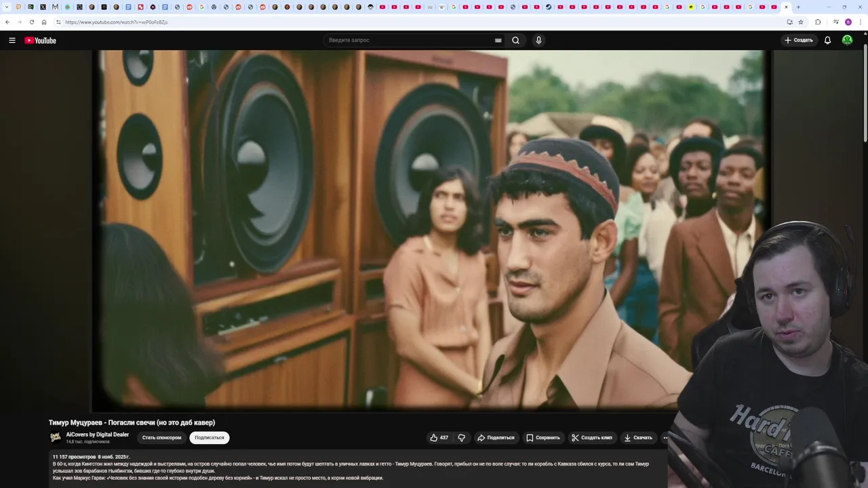This screenshot has width=868, height=488.
Task: Switch to the Steam tab
Action: click(548, 7)
